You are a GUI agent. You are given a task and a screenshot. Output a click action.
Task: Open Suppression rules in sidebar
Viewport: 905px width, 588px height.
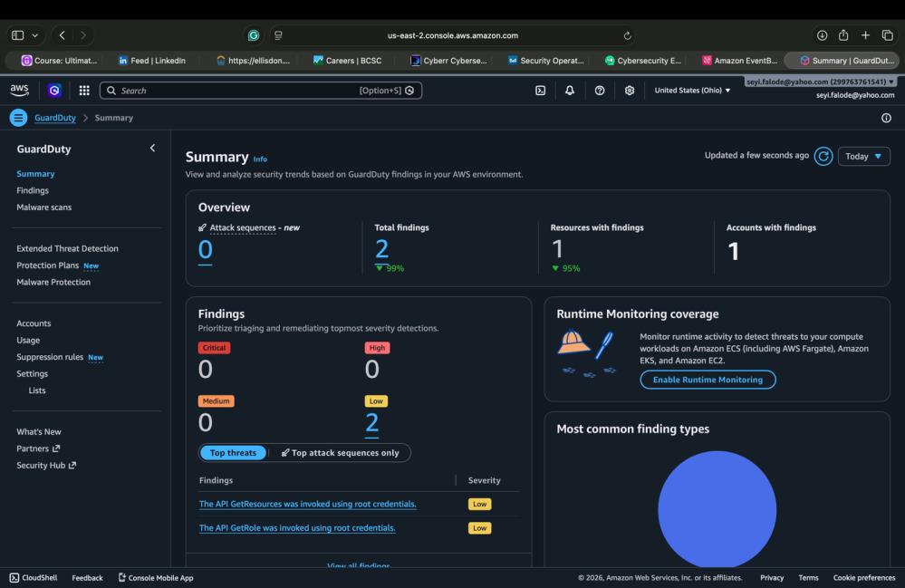[50, 357]
